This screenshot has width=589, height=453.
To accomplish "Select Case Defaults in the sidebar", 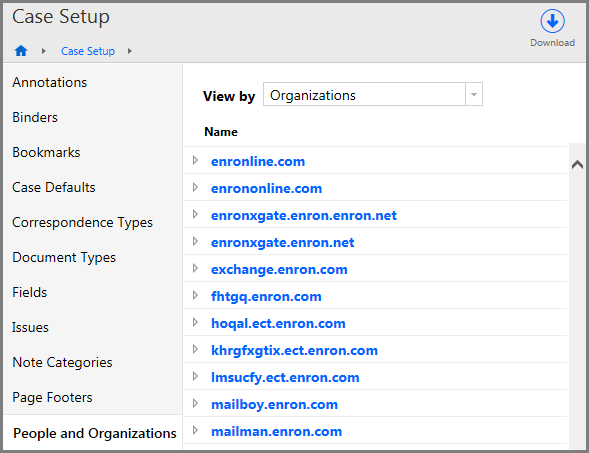I will pos(54,187).
